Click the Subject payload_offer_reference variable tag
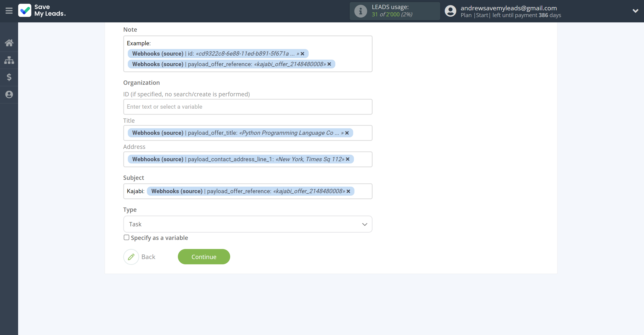644x335 pixels. pyautogui.click(x=251, y=191)
